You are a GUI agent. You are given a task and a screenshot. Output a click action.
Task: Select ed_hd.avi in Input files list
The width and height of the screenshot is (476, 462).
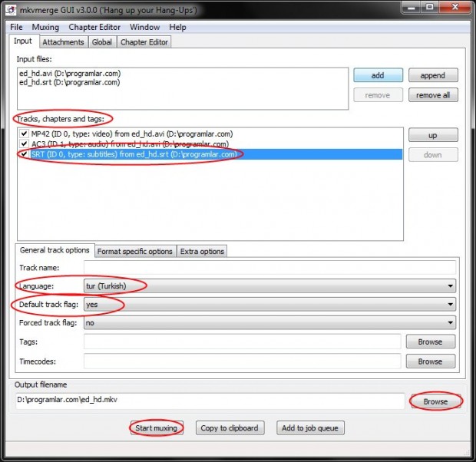click(70, 74)
